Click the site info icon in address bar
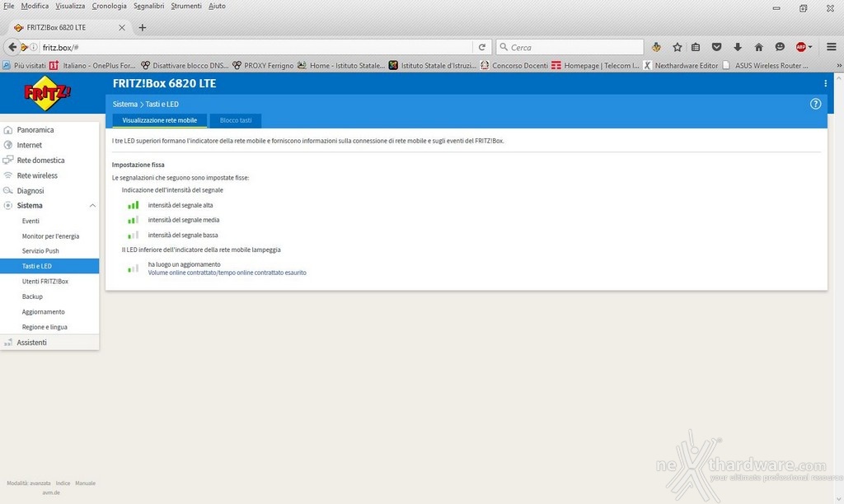The image size is (844, 504). (33, 47)
